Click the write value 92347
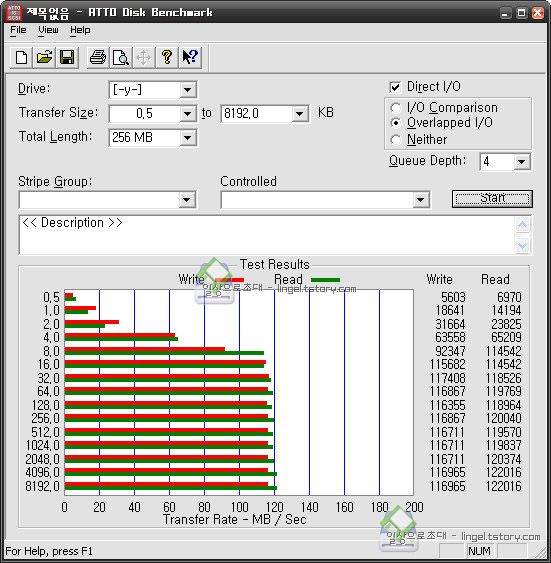The height and width of the screenshot is (563, 551). click(450, 351)
